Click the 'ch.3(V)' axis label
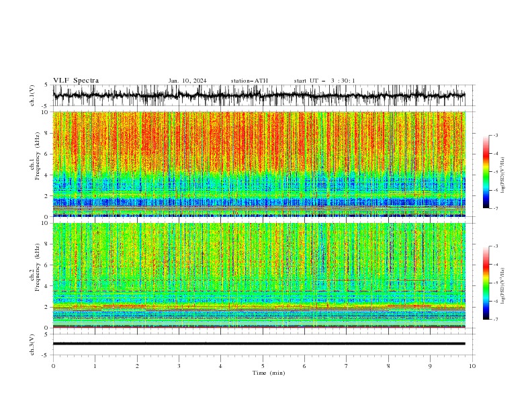 click(32, 345)
